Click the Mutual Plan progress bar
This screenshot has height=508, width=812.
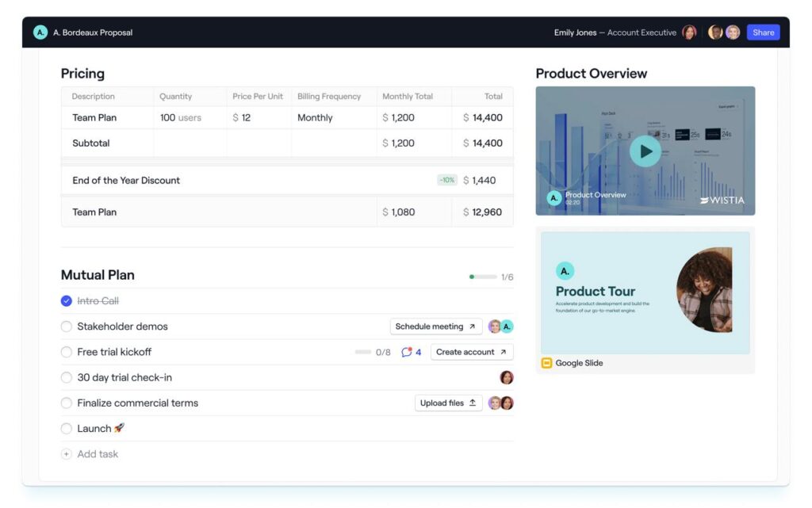click(x=482, y=277)
